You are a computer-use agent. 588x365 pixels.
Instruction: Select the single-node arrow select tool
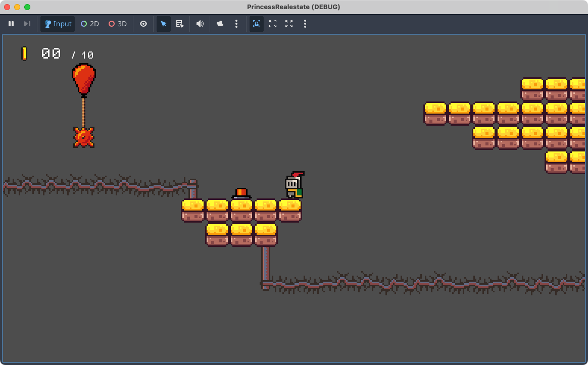[x=163, y=24]
